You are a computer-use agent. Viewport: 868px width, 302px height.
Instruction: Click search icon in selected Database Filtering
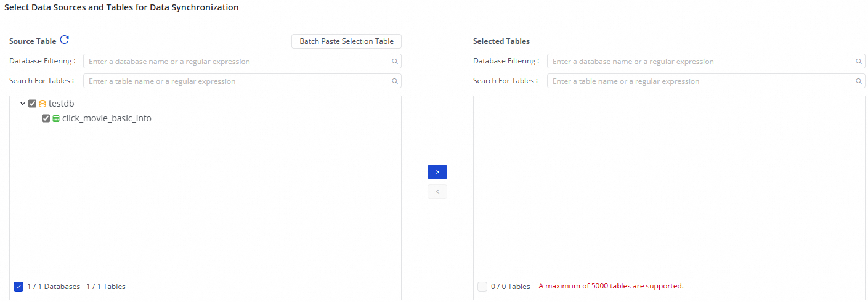(858, 62)
